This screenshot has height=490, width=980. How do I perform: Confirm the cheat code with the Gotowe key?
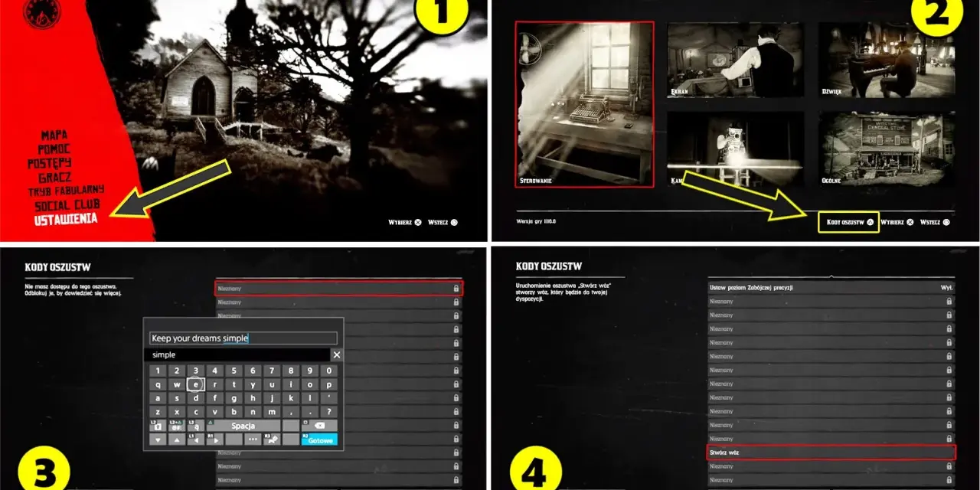click(x=319, y=439)
